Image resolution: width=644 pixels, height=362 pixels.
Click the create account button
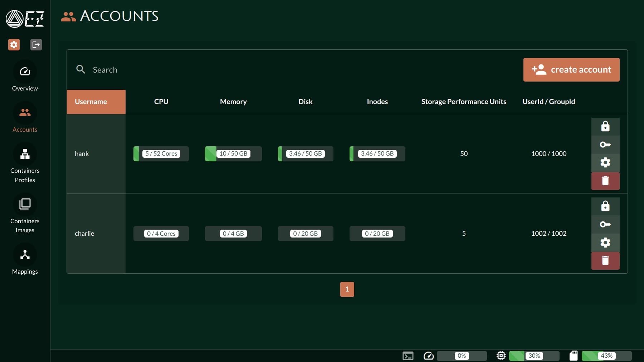point(571,70)
